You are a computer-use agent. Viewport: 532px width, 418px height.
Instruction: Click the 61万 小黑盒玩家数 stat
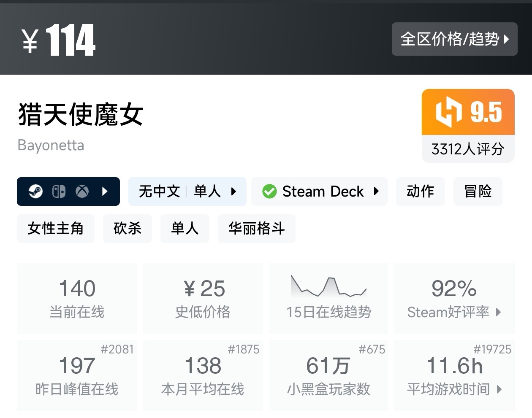(x=328, y=375)
